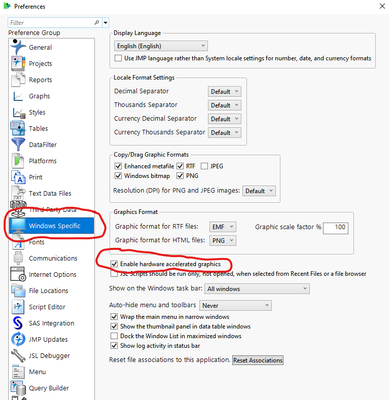Select the JMP Updates icon

pyautogui.click(x=18, y=339)
